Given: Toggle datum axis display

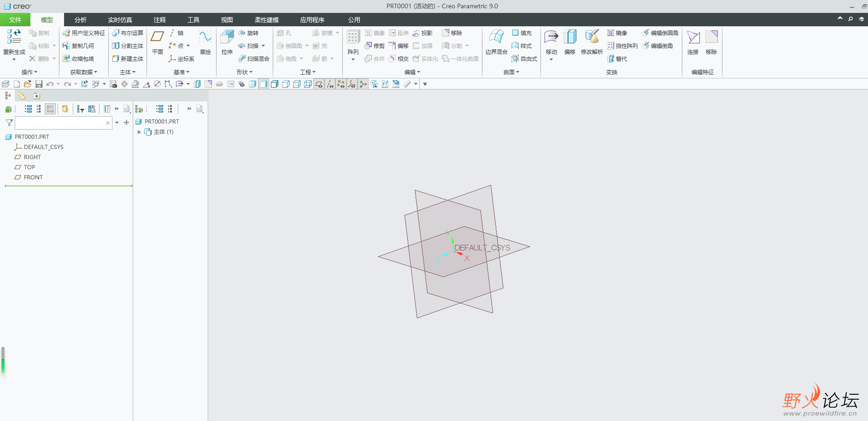Looking at the screenshot, I should (330, 84).
